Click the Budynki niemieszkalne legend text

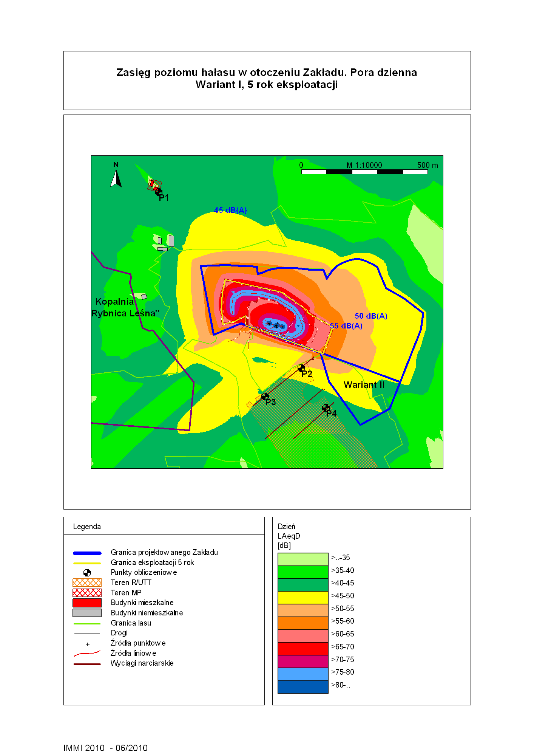[147, 613]
